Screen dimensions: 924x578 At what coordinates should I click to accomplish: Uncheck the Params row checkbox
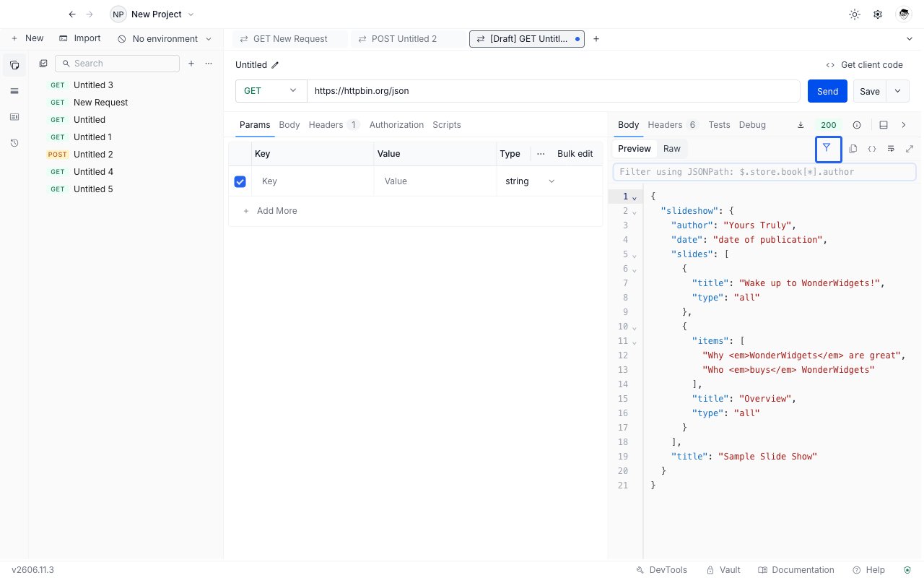[240, 181]
